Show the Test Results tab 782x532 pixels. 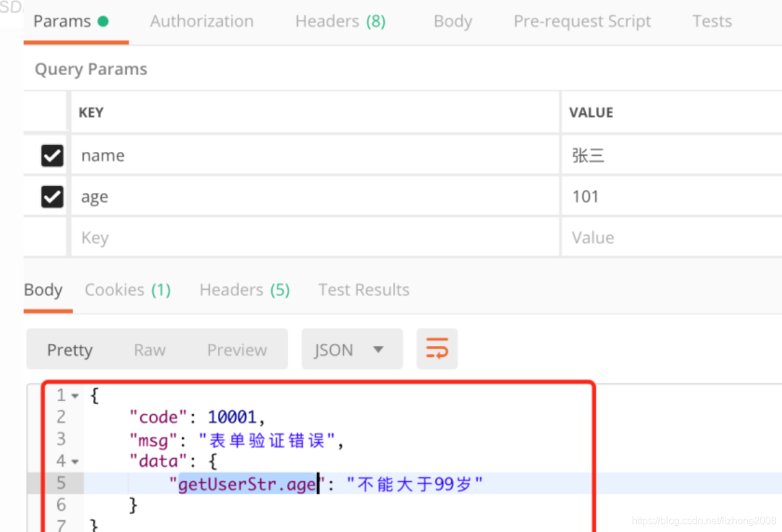coord(364,290)
